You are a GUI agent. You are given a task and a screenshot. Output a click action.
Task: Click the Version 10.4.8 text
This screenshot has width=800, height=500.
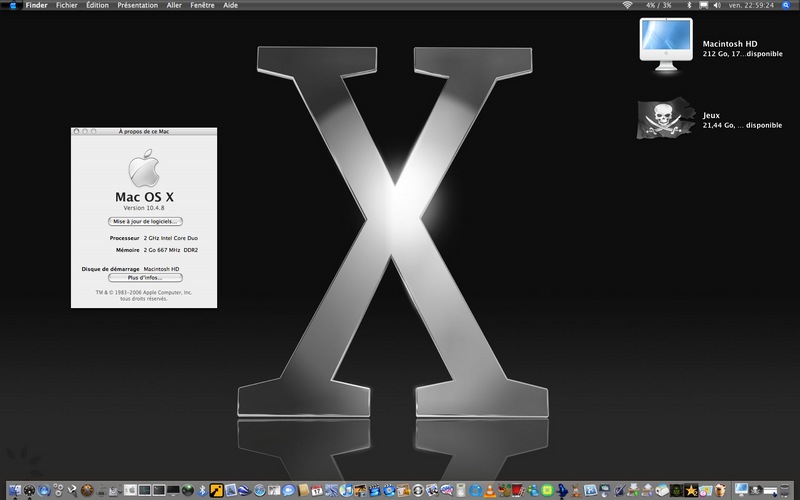(144, 207)
